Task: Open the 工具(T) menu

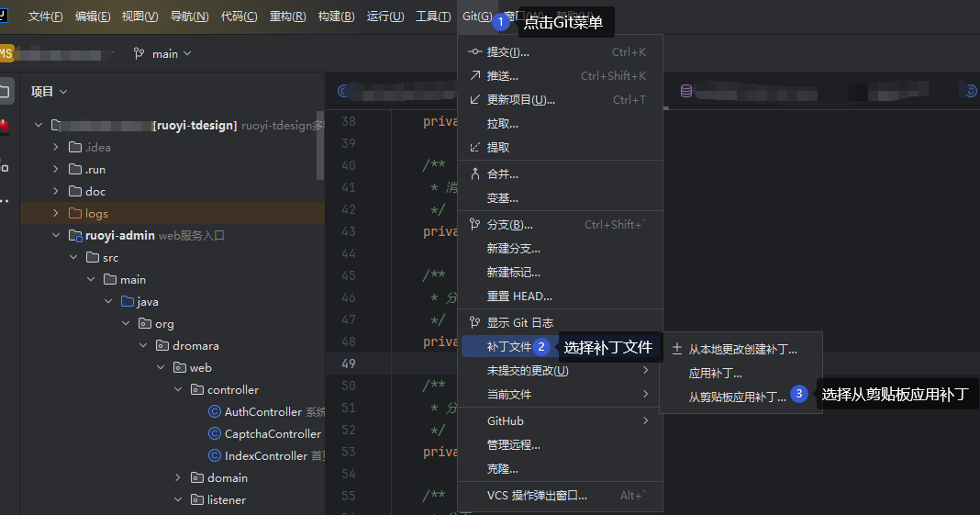Action: point(433,17)
